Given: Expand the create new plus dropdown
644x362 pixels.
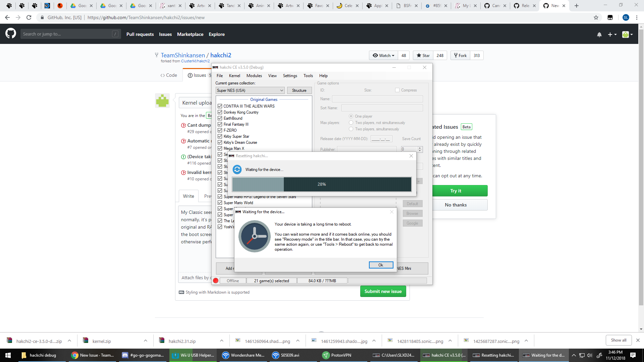Looking at the screenshot, I should pos(612,35).
